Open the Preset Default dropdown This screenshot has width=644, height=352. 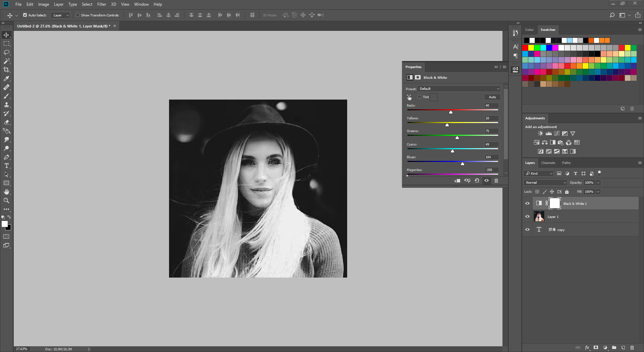pyautogui.click(x=459, y=89)
